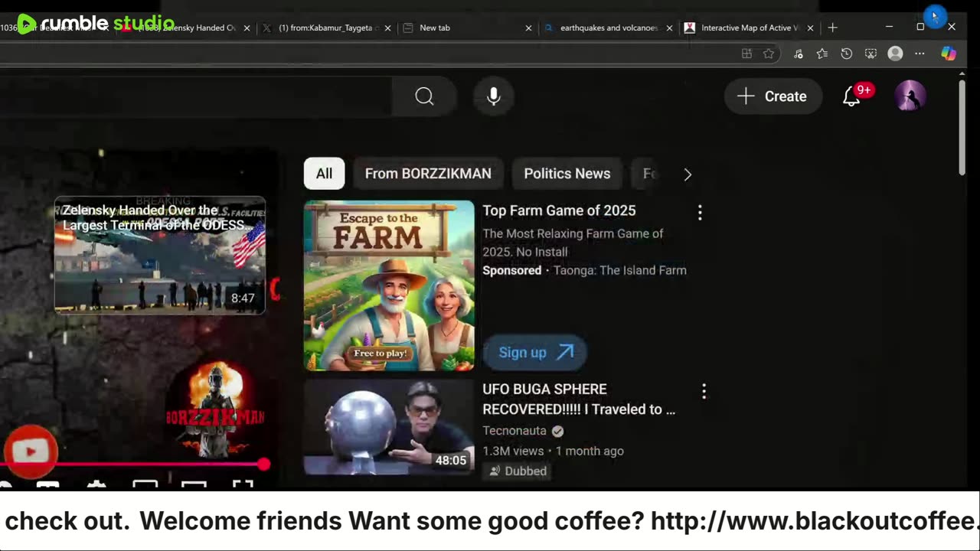The width and height of the screenshot is (980, 551).
Task: Open the Top Farm Game of 2025 title
Action: 559,210
